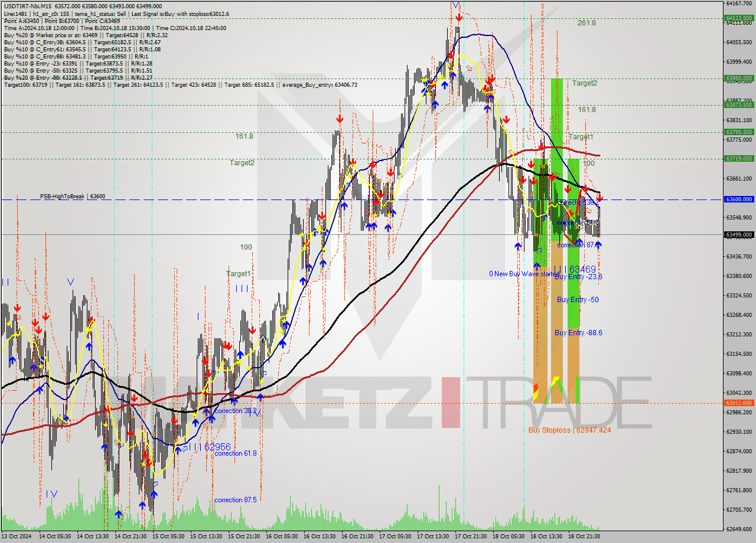Click the 16 Oct 21:30 time label

[x=357, y=537]
